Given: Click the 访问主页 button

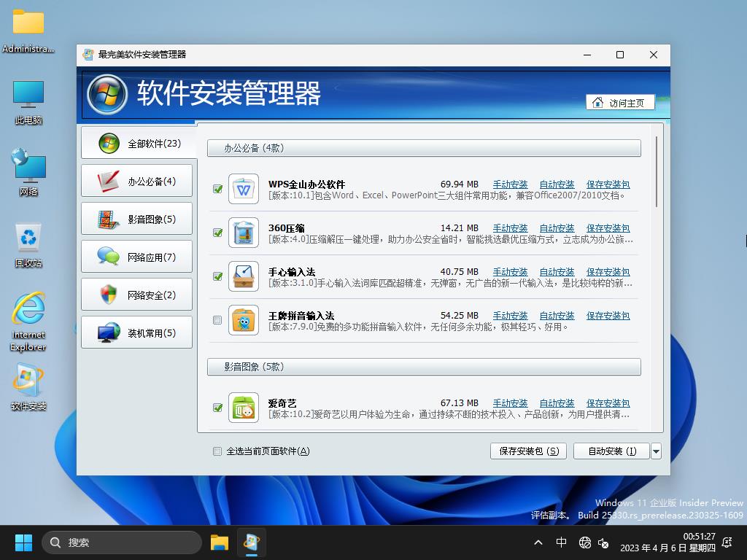Looking at the screenshot, I should 620,103.
